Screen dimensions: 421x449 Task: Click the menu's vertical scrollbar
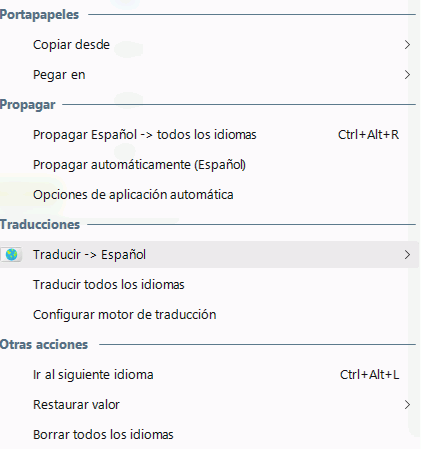click(414, 217)
